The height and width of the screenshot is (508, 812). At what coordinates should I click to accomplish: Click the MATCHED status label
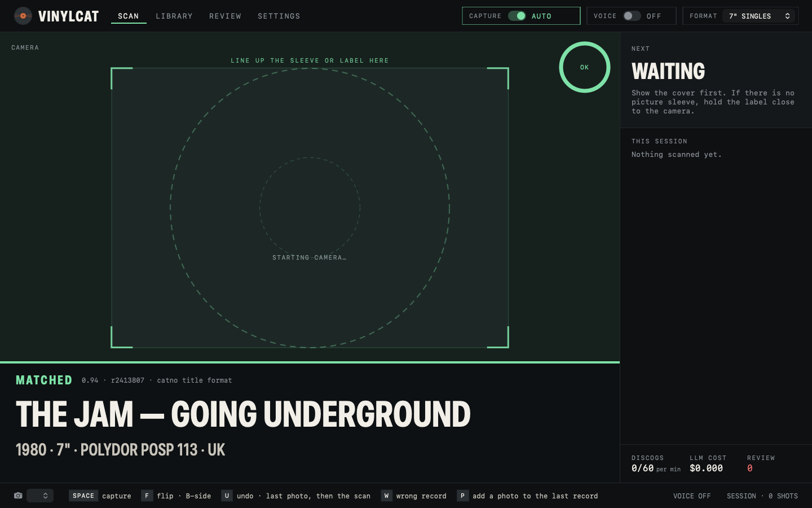pyautogui.click(x=44, y=380)
